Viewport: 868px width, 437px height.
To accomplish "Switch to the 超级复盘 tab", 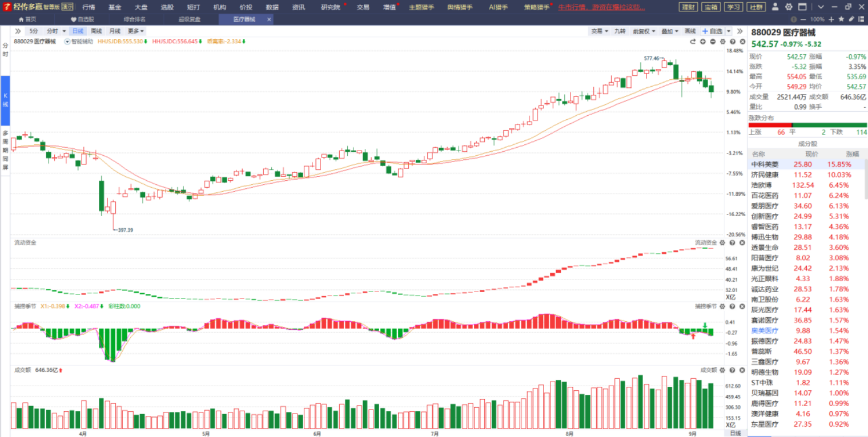I will point(190,19).
